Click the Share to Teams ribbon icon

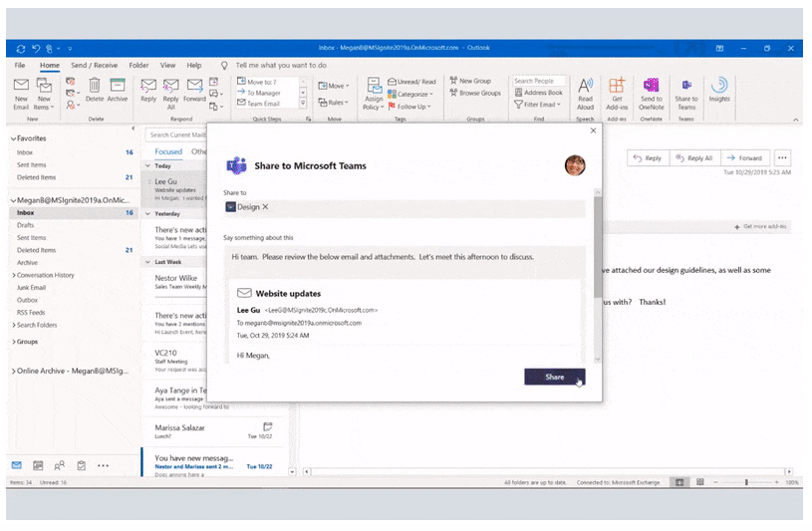[x=686, y=94]
